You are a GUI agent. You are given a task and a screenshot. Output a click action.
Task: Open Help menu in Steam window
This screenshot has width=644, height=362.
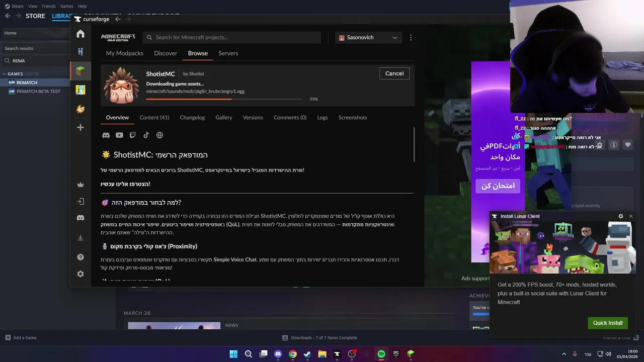pos(82,6)
